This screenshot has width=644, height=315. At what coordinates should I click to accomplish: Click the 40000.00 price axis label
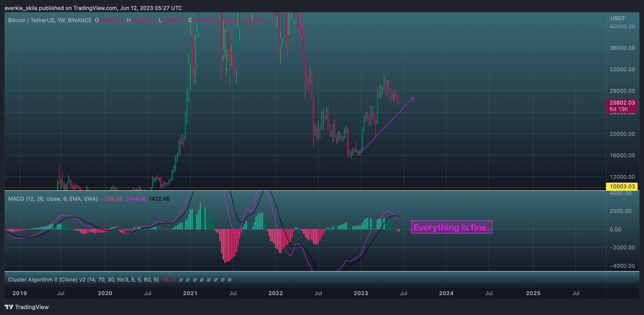pos(622,26)
